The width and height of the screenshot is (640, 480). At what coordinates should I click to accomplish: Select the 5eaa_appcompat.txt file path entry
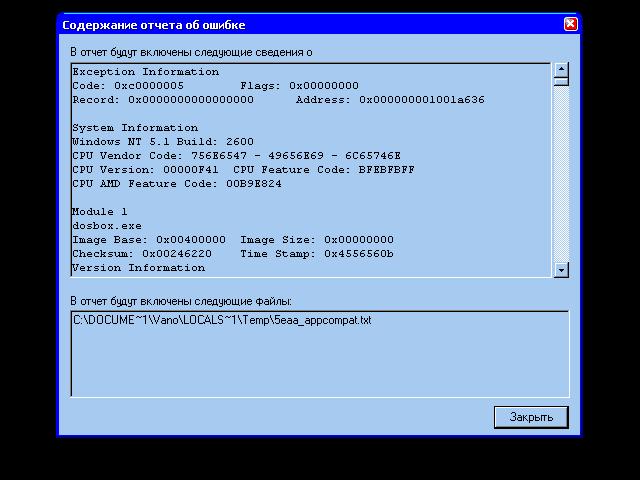point(222,320)
